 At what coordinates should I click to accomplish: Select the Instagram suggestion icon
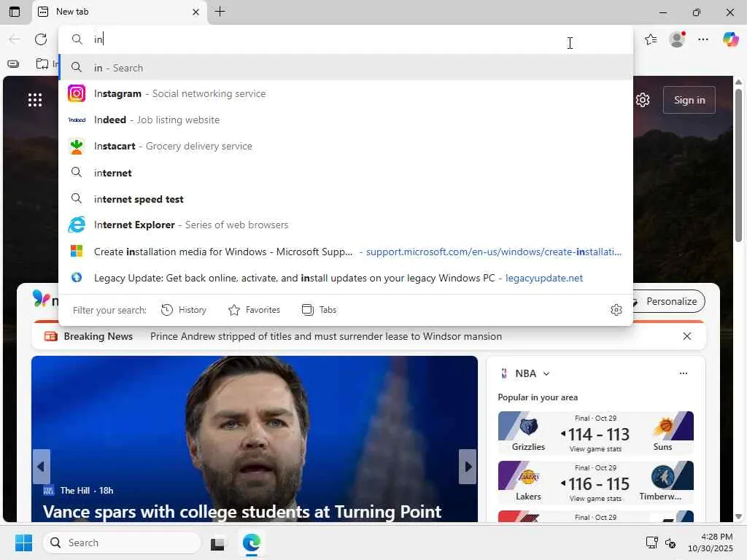click(76, 93)
